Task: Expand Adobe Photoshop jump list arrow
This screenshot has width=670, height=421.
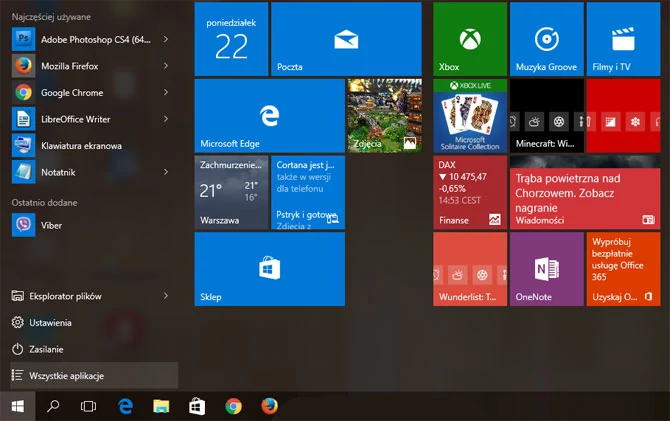Action: 166,39
